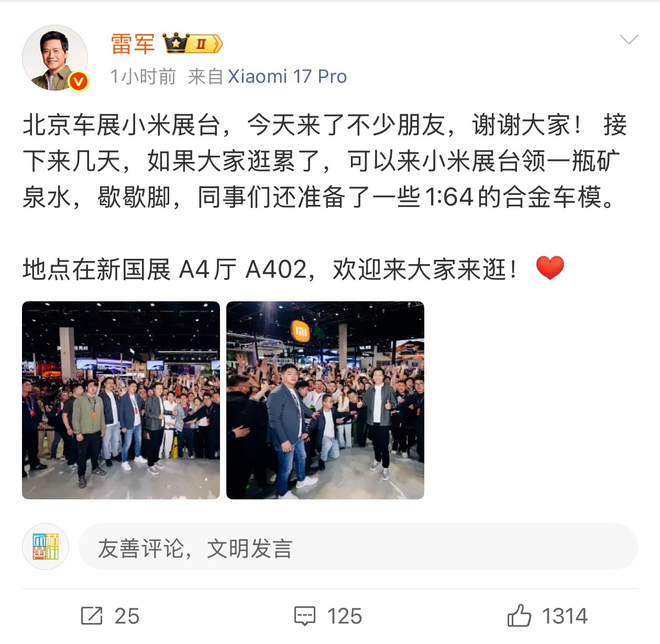Expand the post options chevron
Image resolution: width=660 pixels, height=644 pixels.
pos(629,40)
